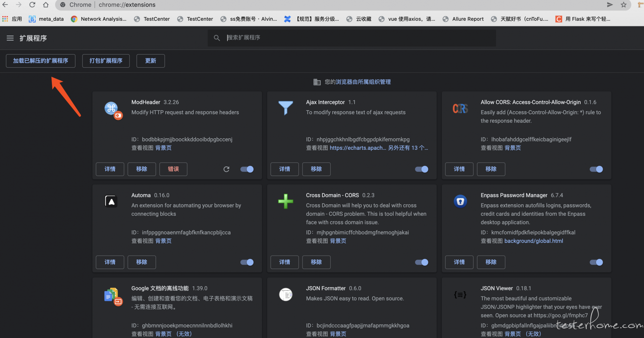Click the Cross Domain green plus icon

pos(286,201)
